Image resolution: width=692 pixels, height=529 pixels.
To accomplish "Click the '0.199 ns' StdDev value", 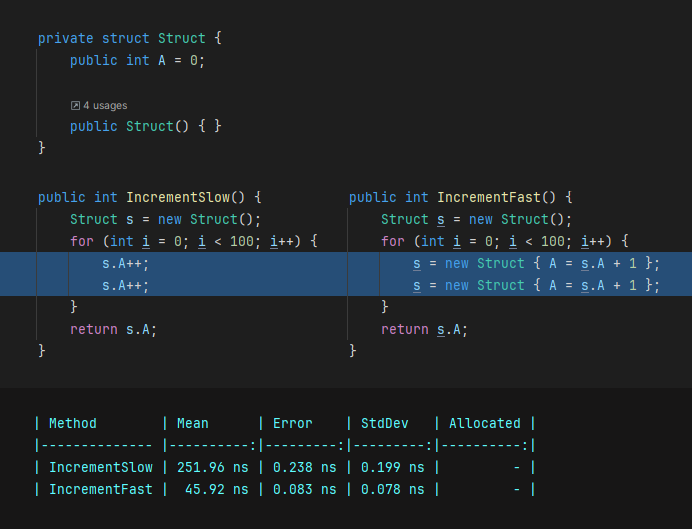I will [392, 467].
